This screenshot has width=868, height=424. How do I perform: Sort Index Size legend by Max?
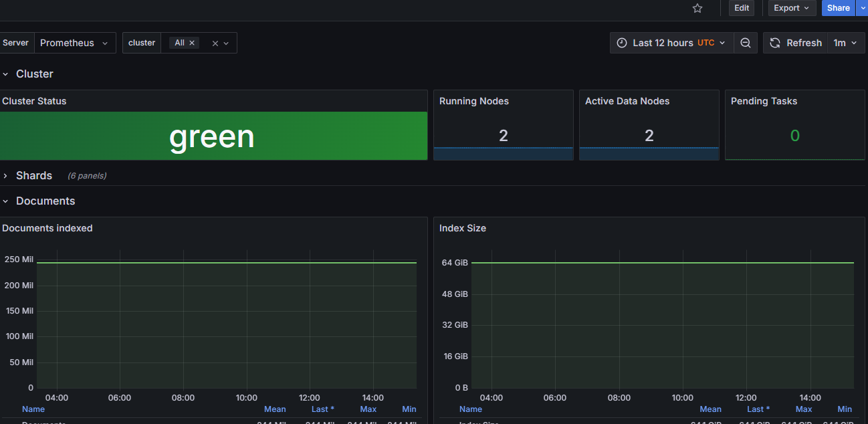coord(804,409)
